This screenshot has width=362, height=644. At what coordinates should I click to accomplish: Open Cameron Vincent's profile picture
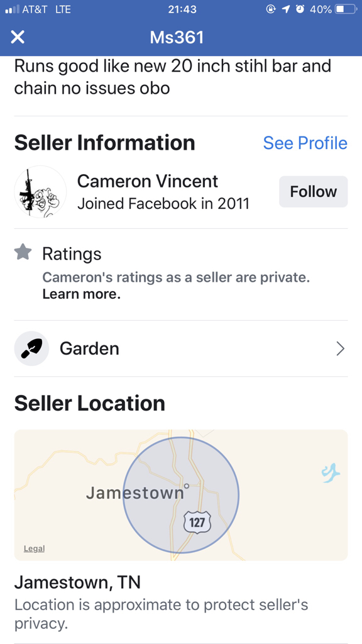[40, 192]
